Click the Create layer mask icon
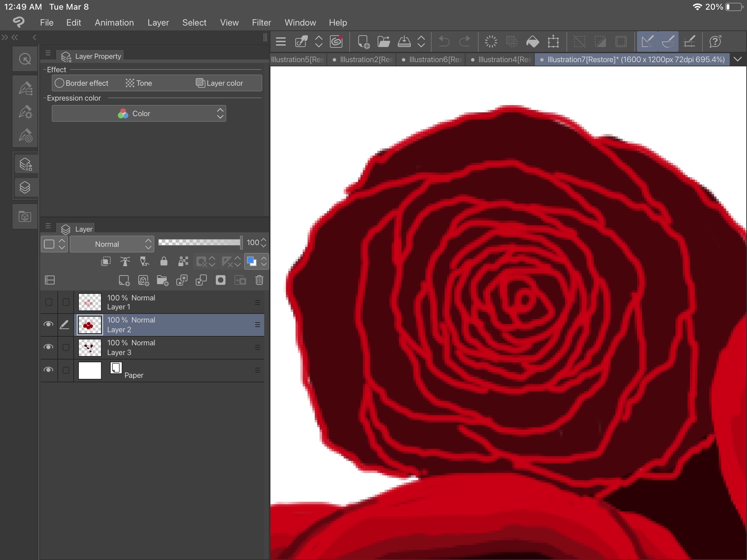The width and height of the screenshot is (747, 560). (220, 280)
